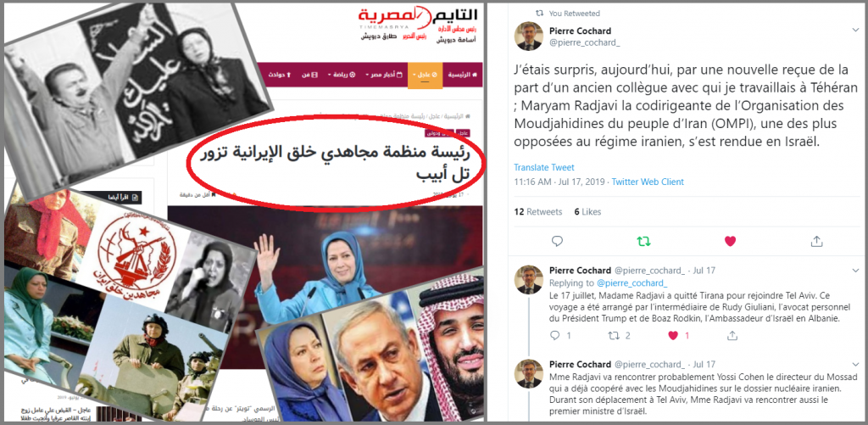Unlike main tweet via red heart
Screen dimensions: 868x425
click(x=730, y=241)
